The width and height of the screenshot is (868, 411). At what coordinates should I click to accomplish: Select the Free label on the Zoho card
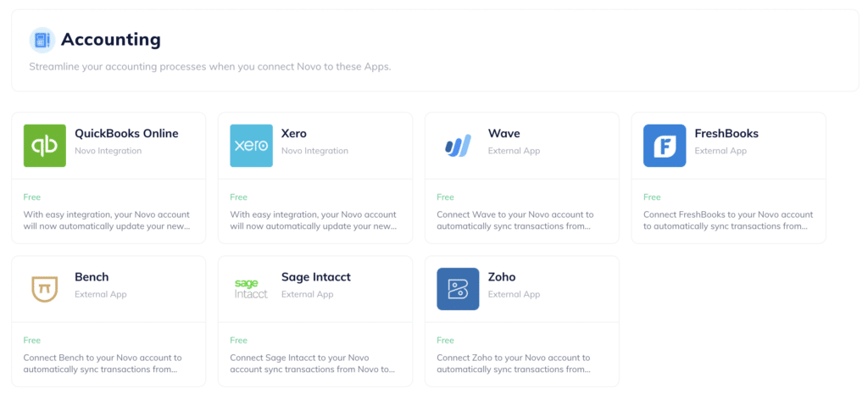pyautogui.click(x=445, y=340)
